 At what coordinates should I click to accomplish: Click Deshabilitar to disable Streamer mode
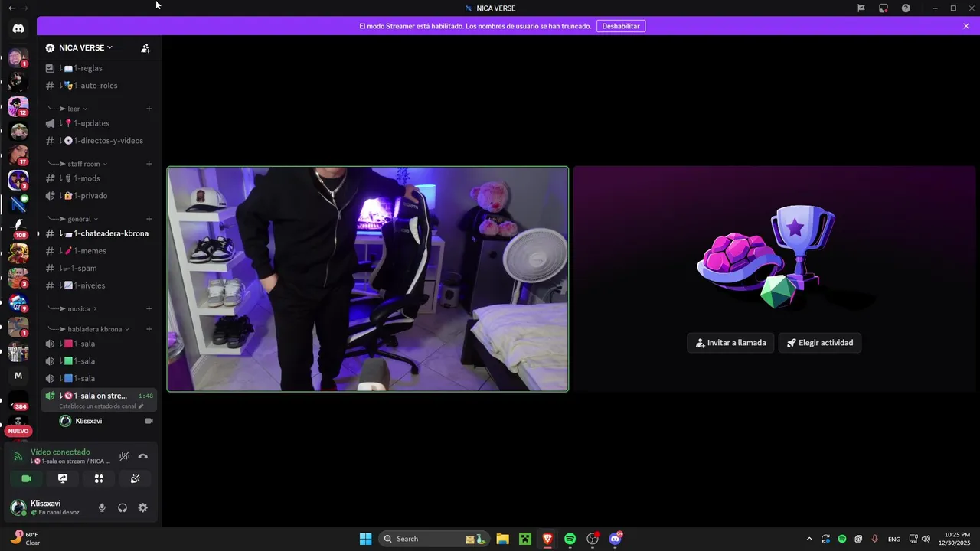(621, 26)
